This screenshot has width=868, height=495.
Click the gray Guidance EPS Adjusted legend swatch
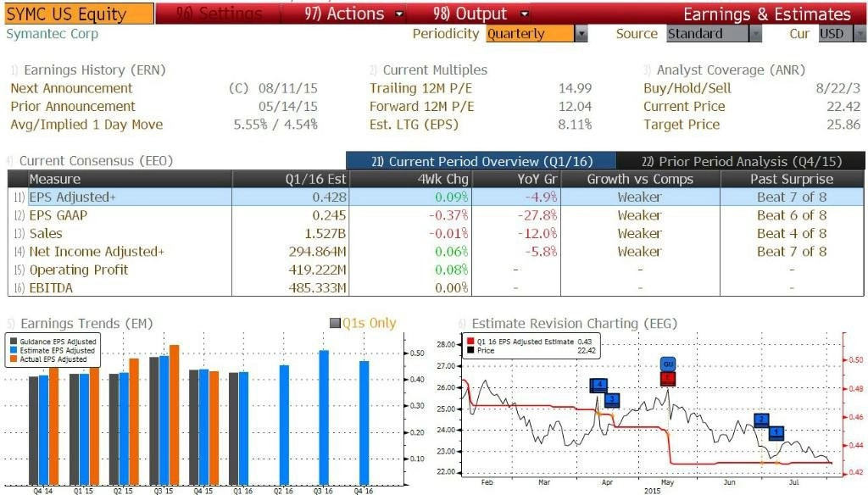(14, 342)
